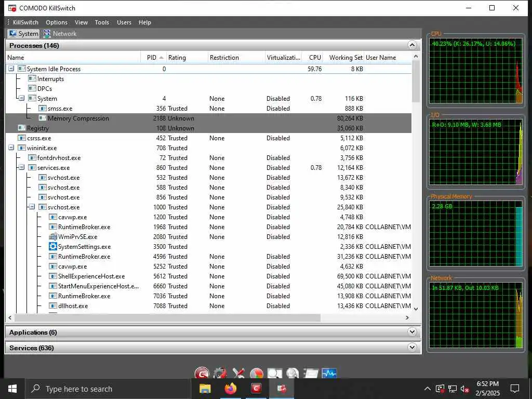532x399 pixels.
Task: Click the blue heartbeat monitor dock icon
Action: click(x=329, y=374)
